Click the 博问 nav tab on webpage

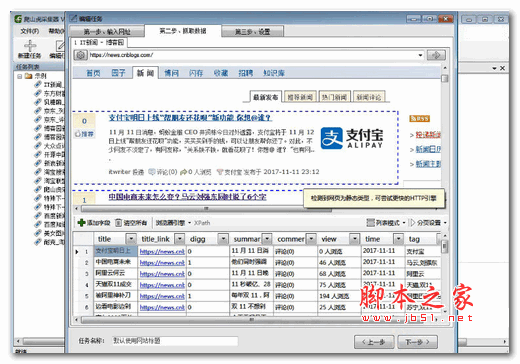[171, 73]
